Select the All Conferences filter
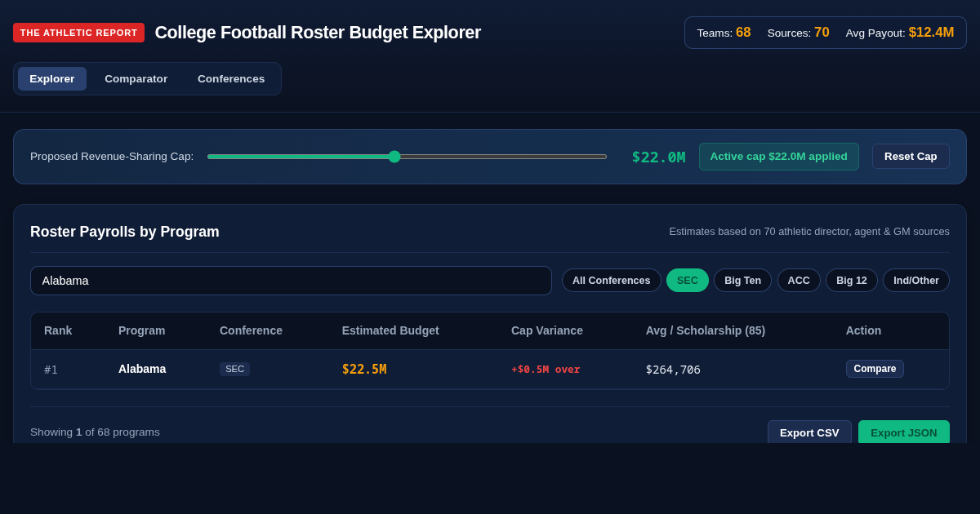The height and width of the screenshot is (514, 980). [612, 281]
